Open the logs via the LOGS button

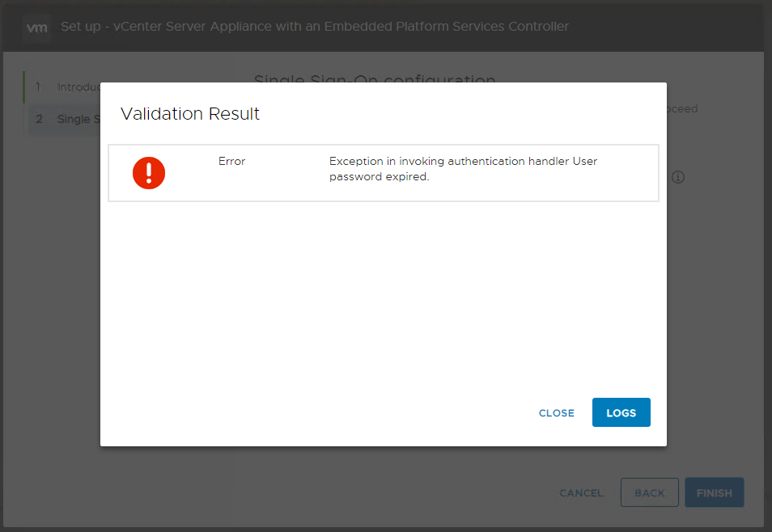coord(621,412)
